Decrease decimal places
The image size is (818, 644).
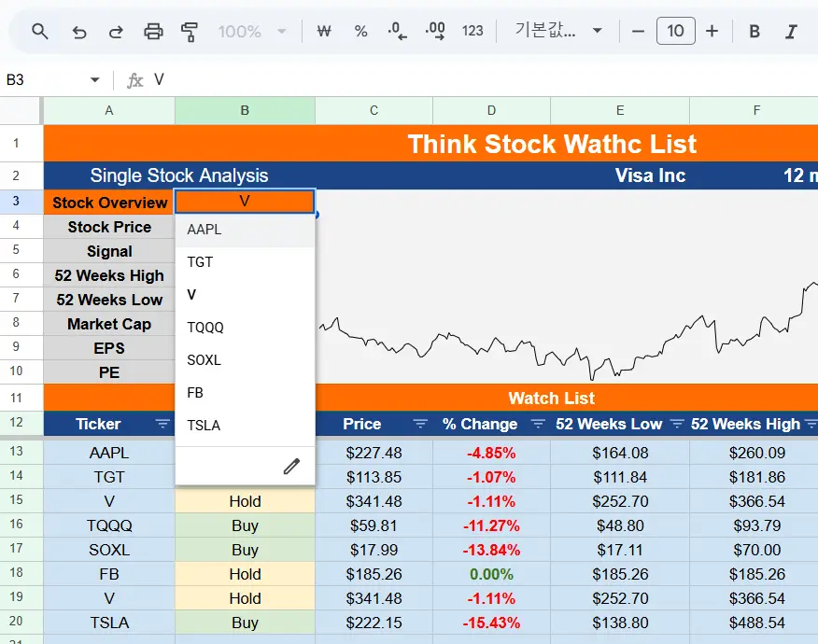click(x=398, y=32)
